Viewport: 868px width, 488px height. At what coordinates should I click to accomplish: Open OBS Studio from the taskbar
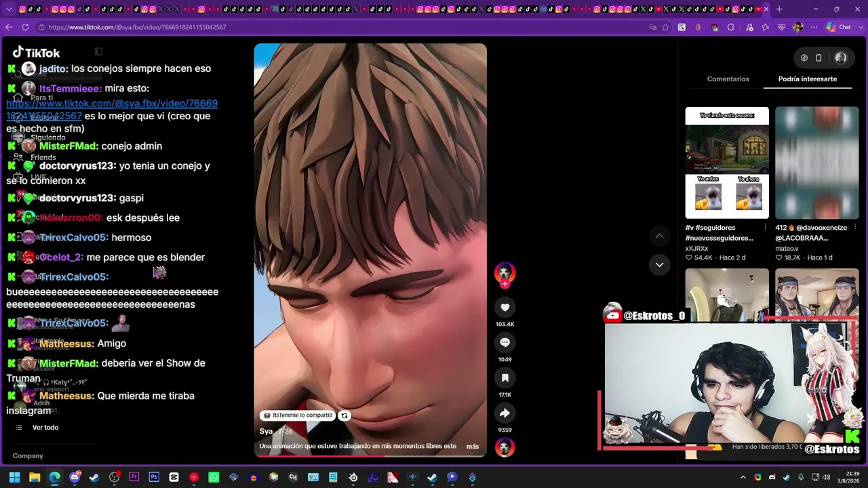(x=114, y=478)
